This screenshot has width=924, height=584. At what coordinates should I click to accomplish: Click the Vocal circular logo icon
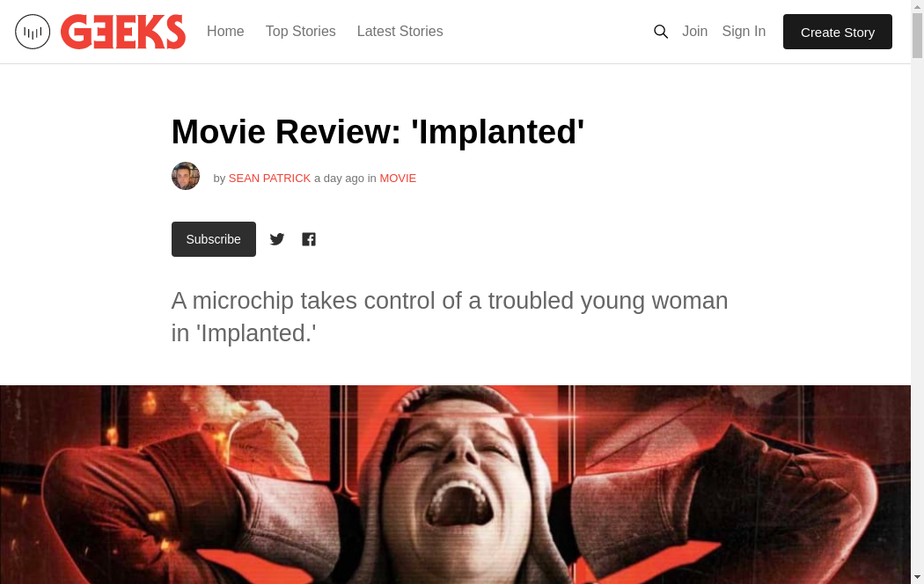33,32
